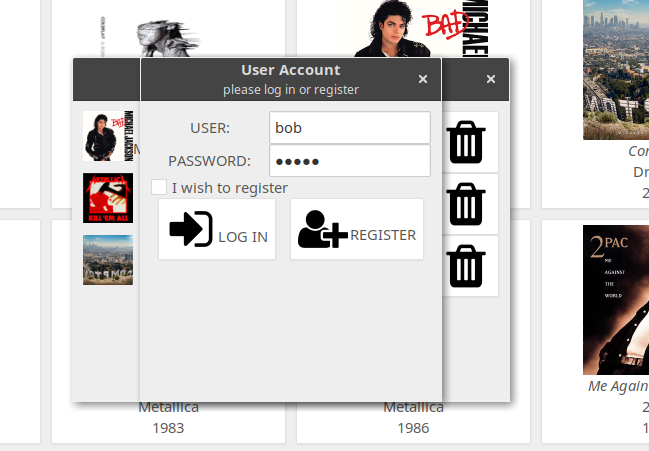Click the 'Metallica' text above 1986
This screenshot has height=451, width=649.
[413, 407]
